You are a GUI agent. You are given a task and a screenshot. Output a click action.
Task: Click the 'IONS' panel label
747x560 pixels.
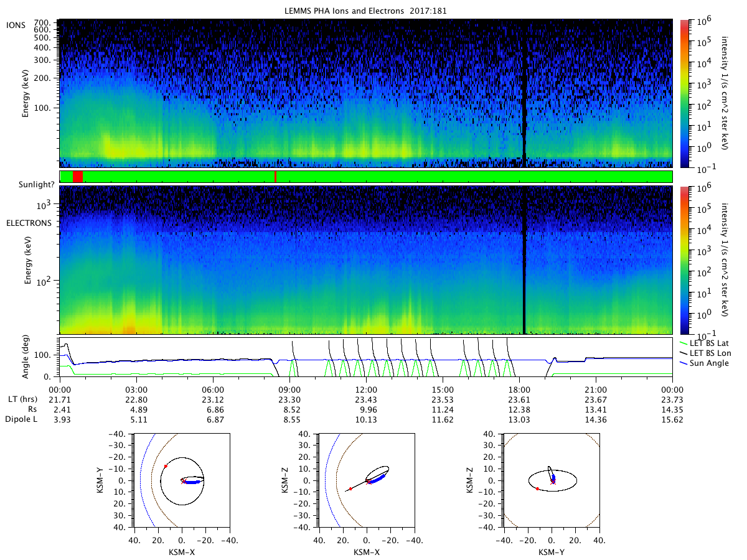pyautogui.click(x=16, y=25)
